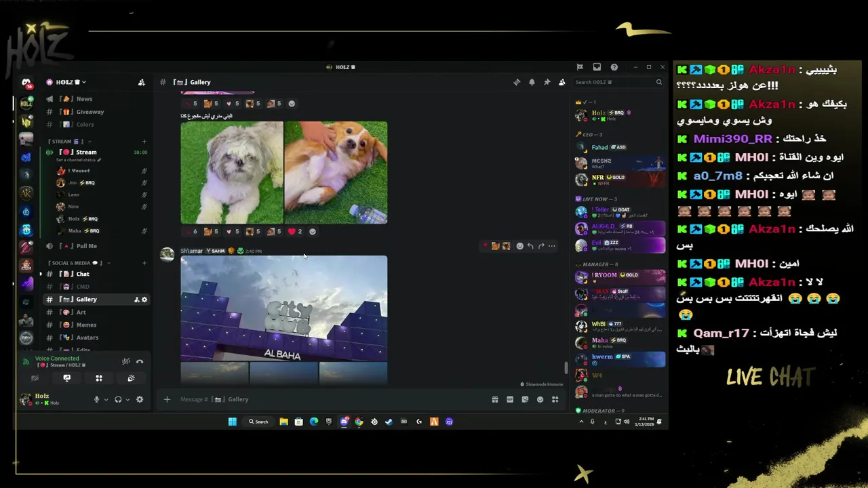Deafen headphones in user panel
The height and width of the screenshot is (488, 868).
(x=118, y=399)
